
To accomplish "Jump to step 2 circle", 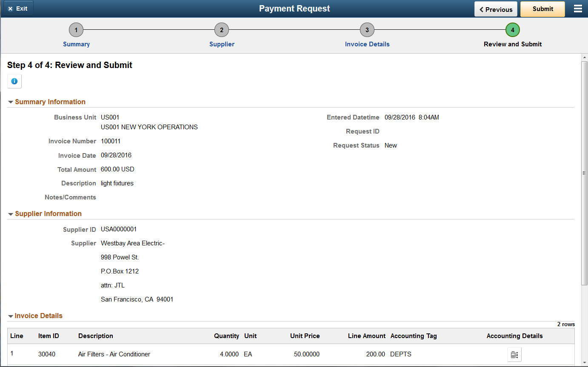I will click(x=222, y=30).
